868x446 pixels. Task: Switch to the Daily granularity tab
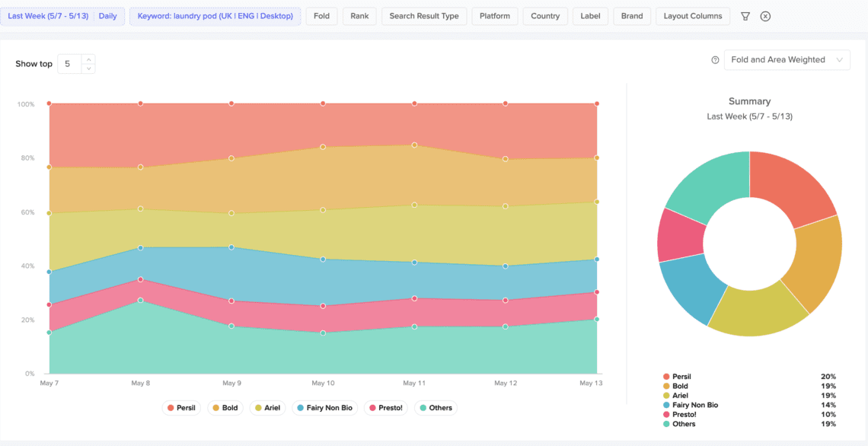[107, 15]
